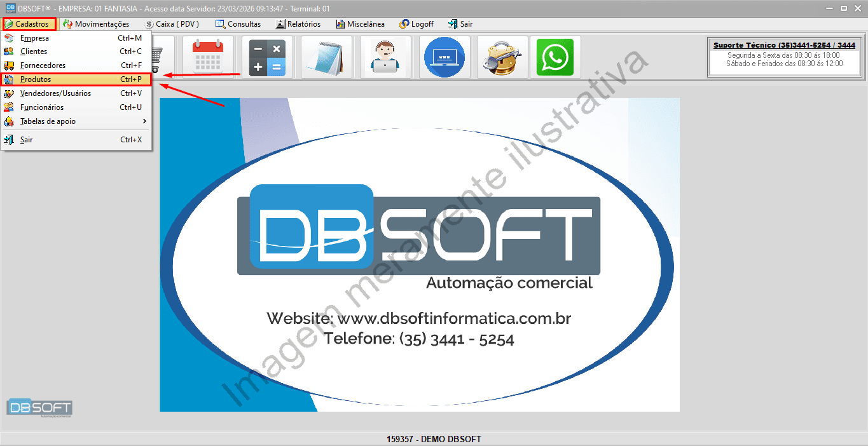
Task: Select the padlock security icon
Action: pos(502,57)
